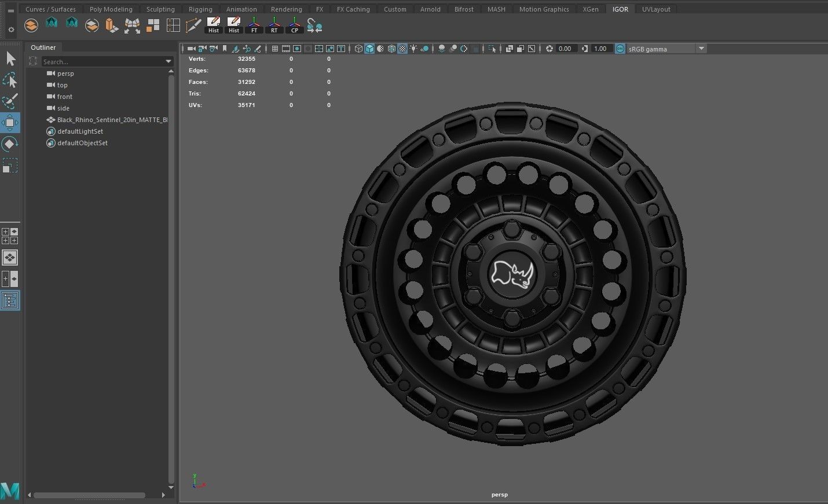Click the multi-cut knife shelf icon
This screenshot has height=504, width=828.
coord(193,25)
